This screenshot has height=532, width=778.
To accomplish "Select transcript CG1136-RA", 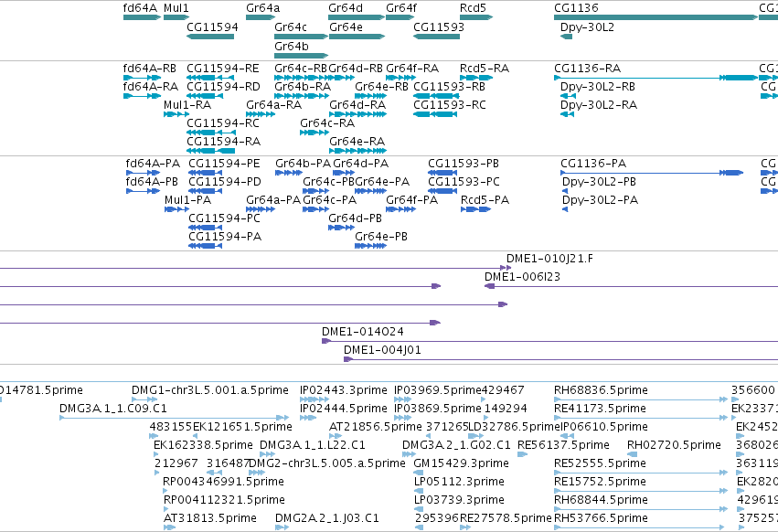I will pyautogui.click(x=655, y=78).
